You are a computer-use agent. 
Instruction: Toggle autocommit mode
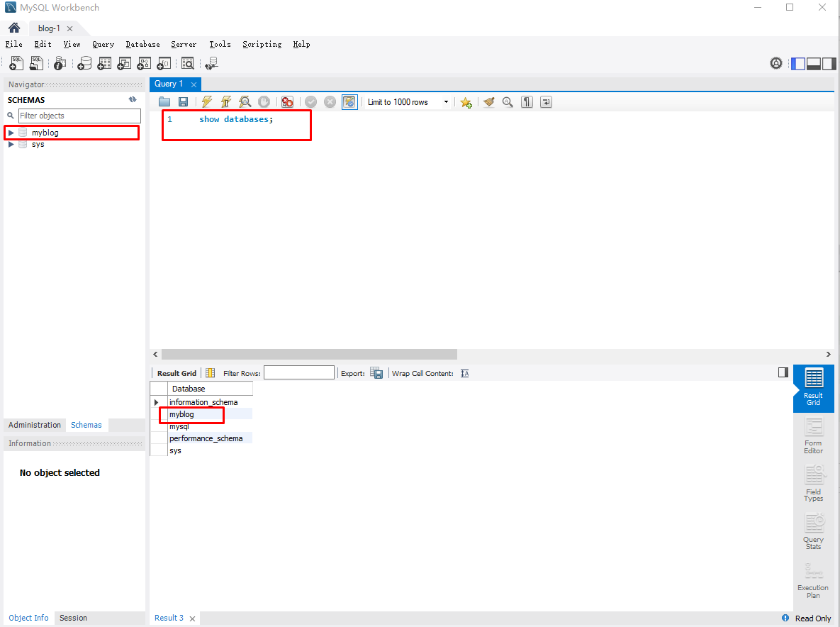(x=349, y=102)
